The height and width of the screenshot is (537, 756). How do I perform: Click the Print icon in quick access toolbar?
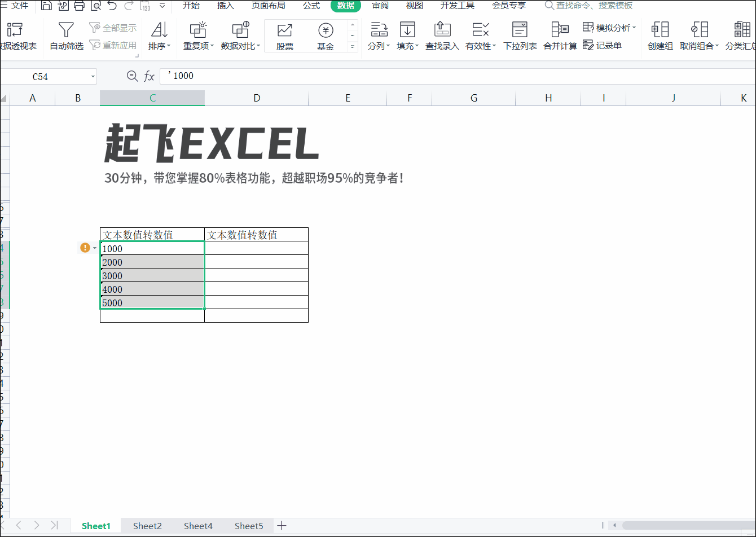point(79,6)
